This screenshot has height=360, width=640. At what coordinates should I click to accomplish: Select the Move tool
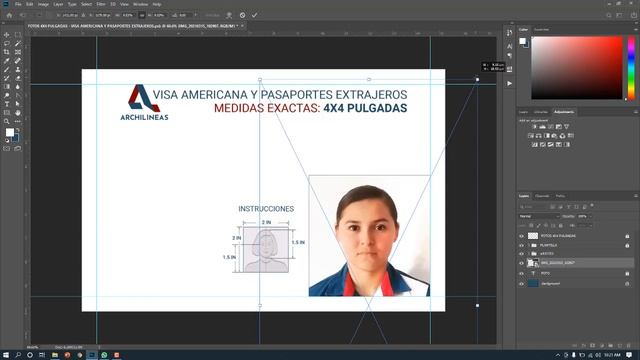(x=7, y=35)
